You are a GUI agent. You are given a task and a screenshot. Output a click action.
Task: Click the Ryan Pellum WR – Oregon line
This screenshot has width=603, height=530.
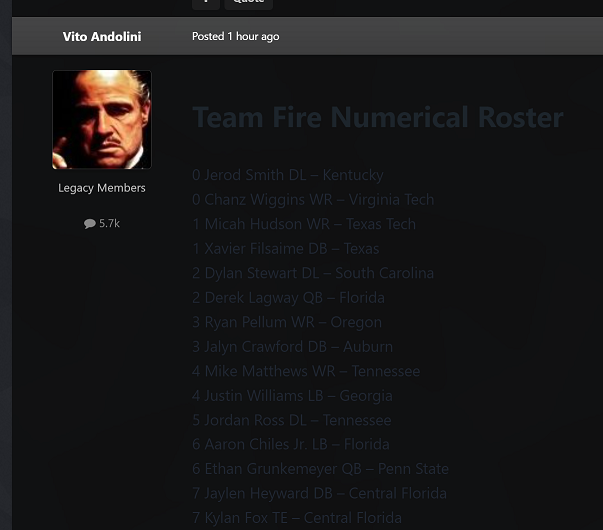tap(287, 322)
